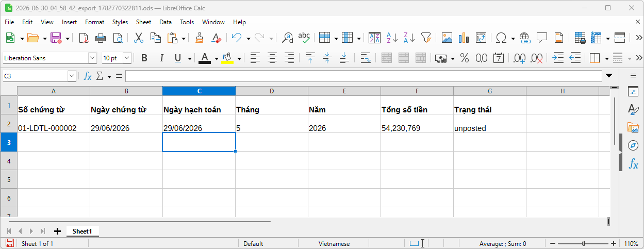Open the Font Color dropdown arrow
This screenshot has height=249, width=644.
click(216, 59)
